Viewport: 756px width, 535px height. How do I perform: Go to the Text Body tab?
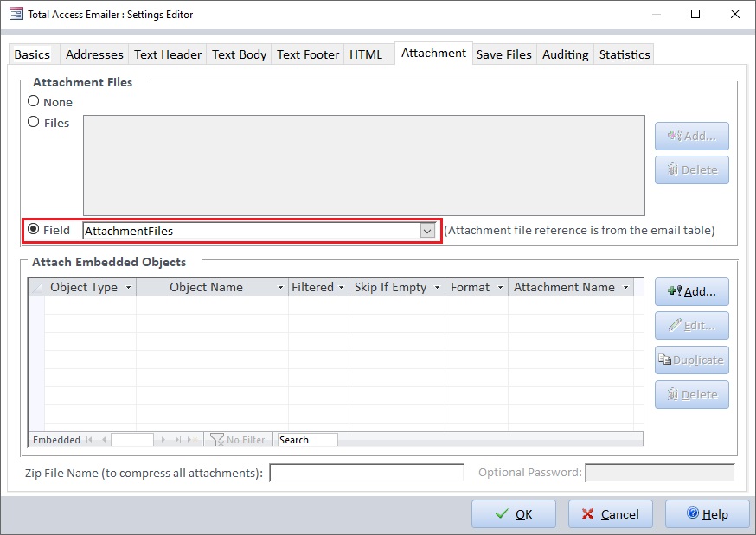pos(239,54)
